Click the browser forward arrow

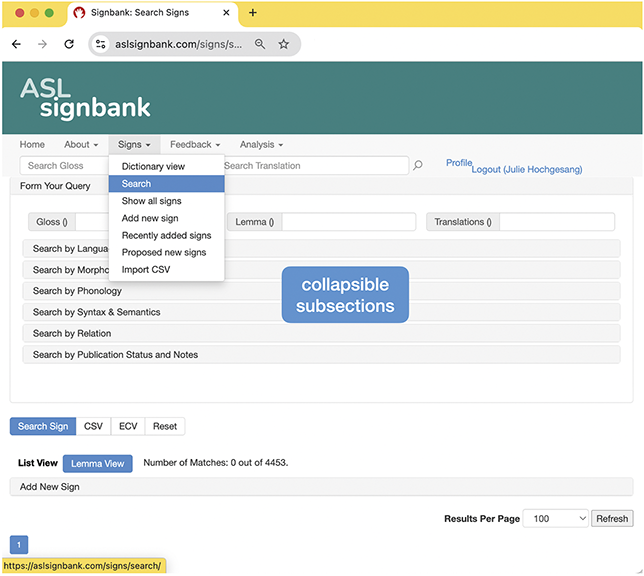(42, 44)
